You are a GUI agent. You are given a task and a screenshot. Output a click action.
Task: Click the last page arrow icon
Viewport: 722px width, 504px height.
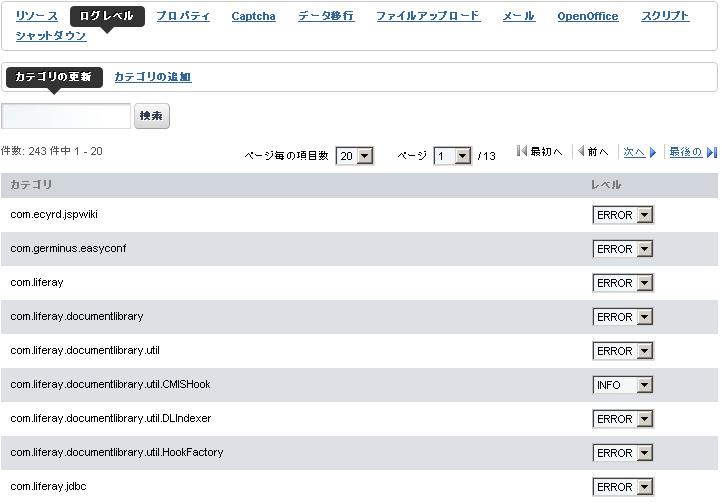(x=711, y=153)
